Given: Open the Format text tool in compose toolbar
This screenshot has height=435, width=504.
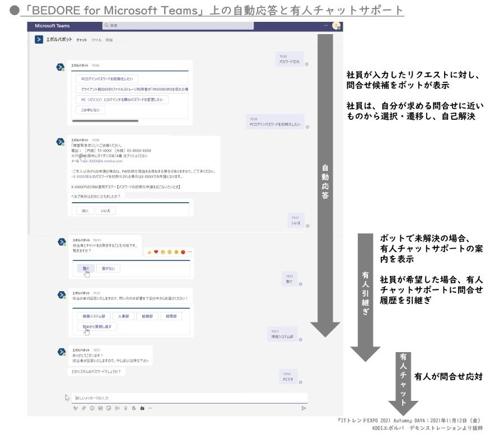Looking at the screenshot, I should coord(76,408).
